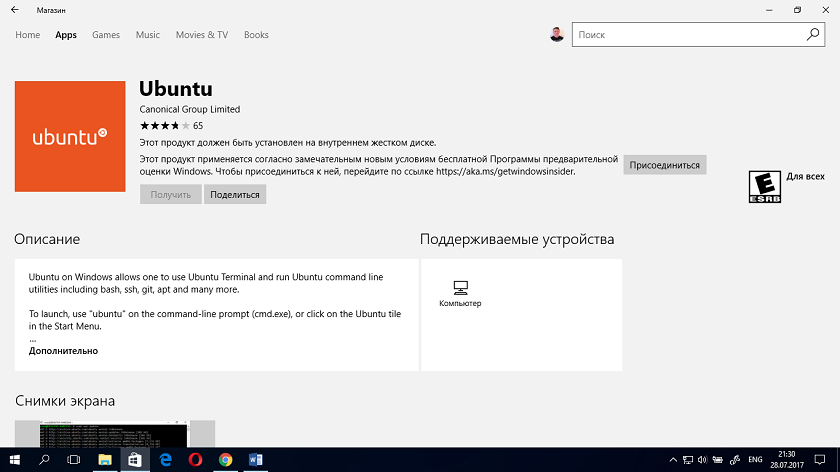This screenshot has height=472, width=840.
Task: Open the Movies & TV tab
Action: pos(202,35)
